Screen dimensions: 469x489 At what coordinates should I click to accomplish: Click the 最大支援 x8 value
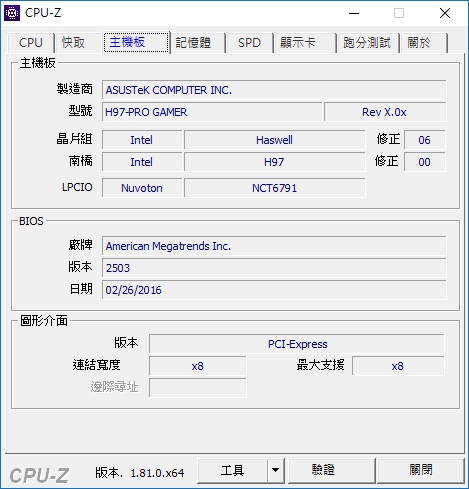(x=398, y=366)
